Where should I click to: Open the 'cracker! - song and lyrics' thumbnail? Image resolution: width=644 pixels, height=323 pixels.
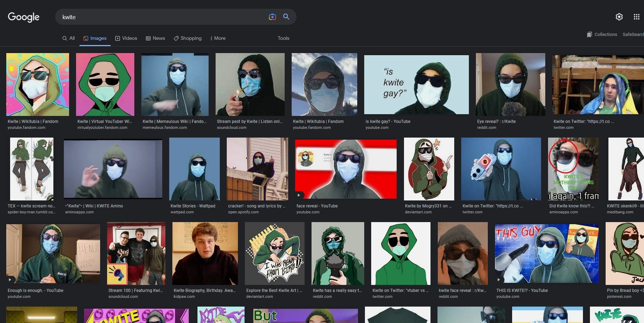click(257, 169)
